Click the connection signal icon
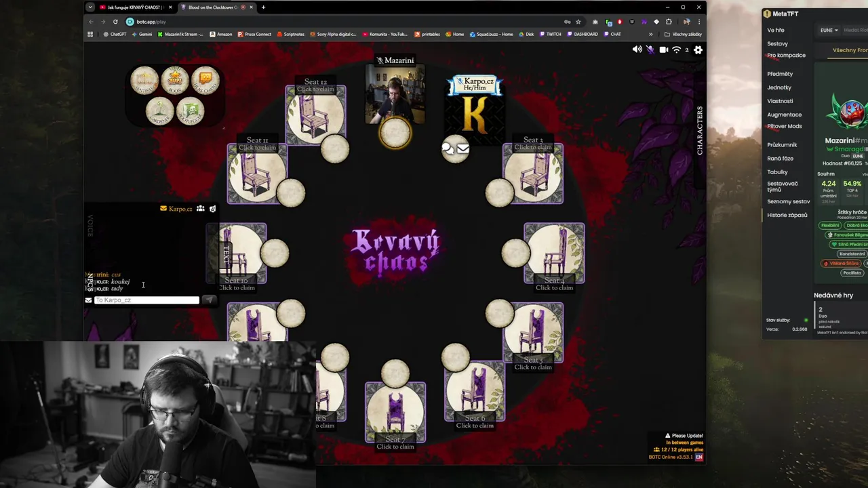Viewport: 868px width, 488px height. click(x=677, y=49)
